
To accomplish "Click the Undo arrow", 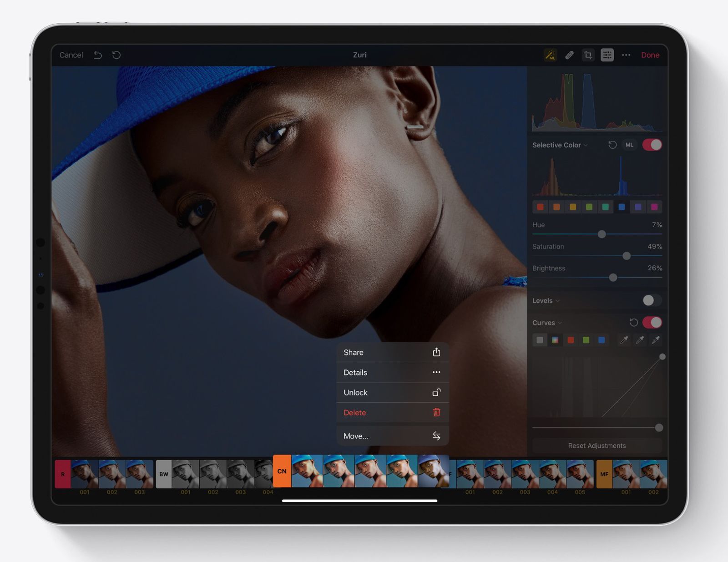I will pos(98,55).
